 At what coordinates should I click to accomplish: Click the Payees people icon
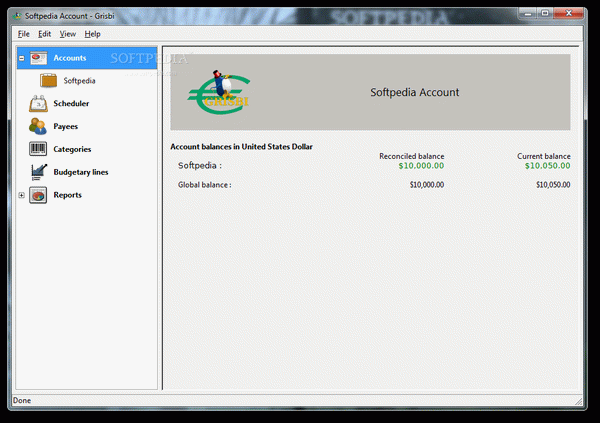[38, 126]
